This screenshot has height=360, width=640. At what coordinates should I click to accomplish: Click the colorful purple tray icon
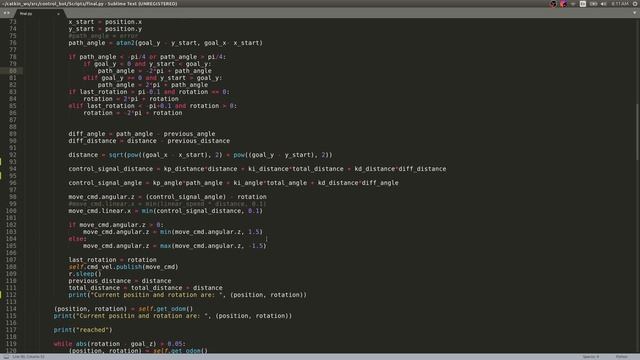tap(563, 4)
